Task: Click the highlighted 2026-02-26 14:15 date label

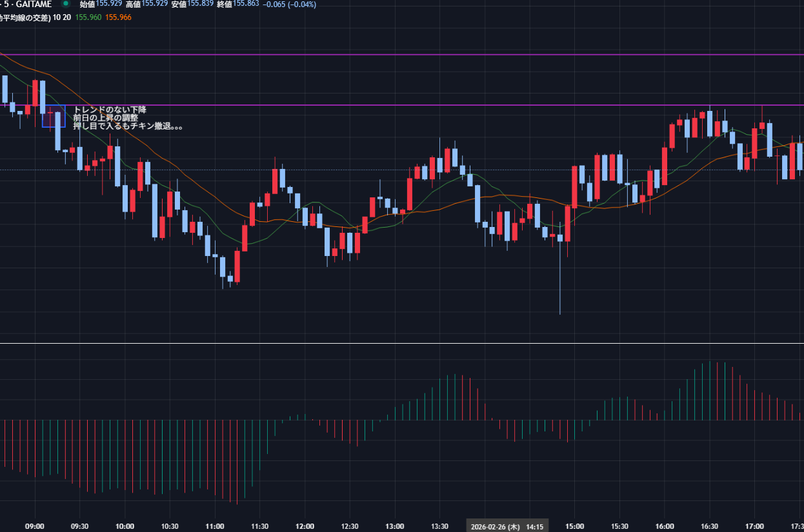Action: 507,526
